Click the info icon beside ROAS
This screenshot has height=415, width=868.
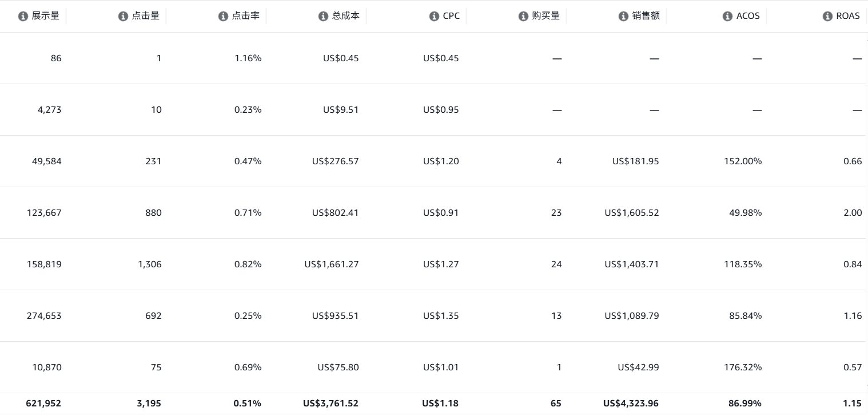[827, 16]
